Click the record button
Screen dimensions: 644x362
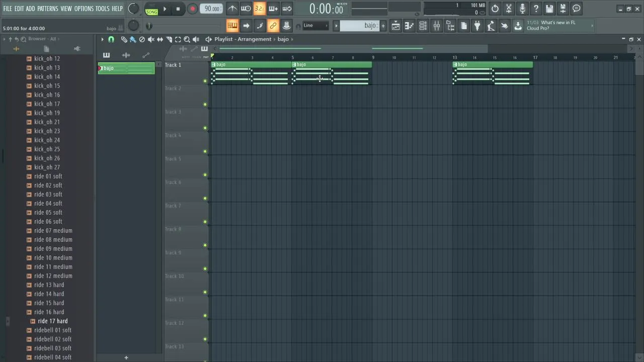coord(192,9)
